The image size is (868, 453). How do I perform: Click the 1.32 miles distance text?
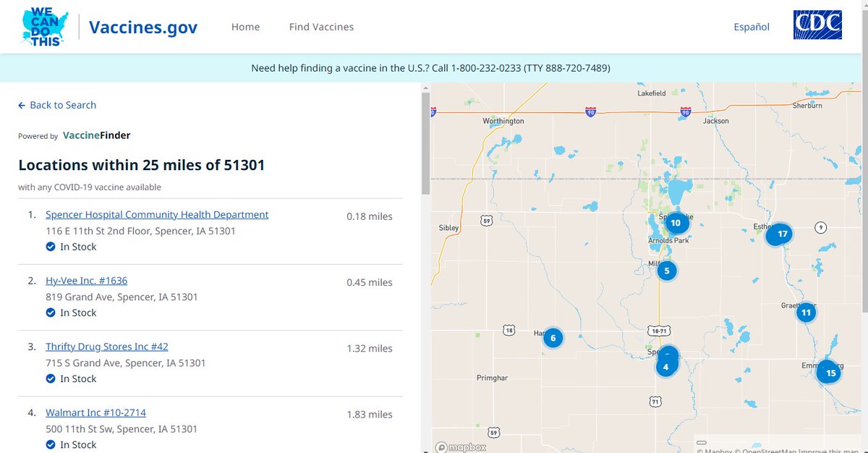click(370, 348)
